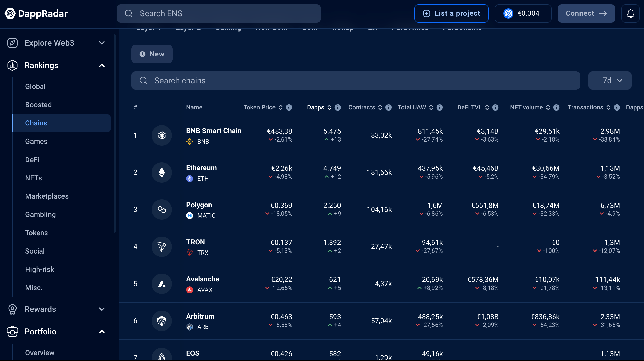Click the Explore Web3 compass icon

tap(12, 43)
